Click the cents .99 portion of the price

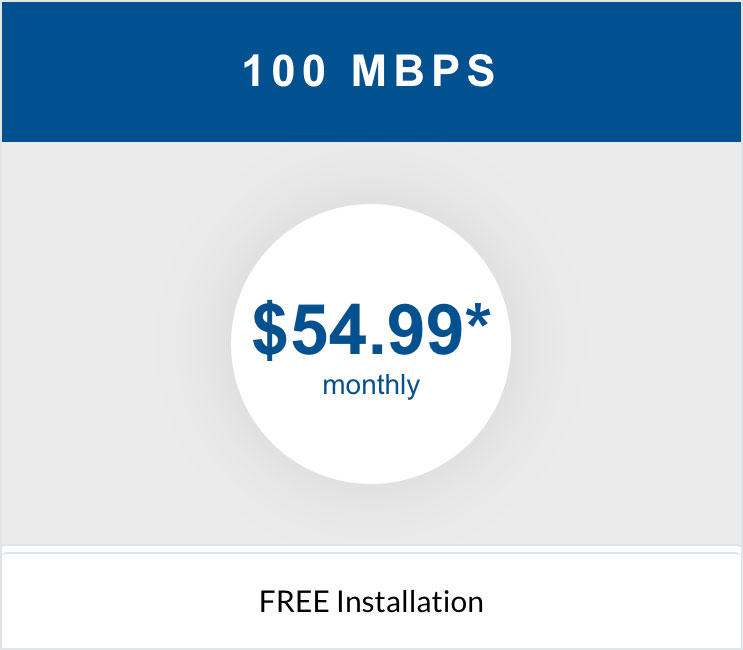(x=416, y=330)
